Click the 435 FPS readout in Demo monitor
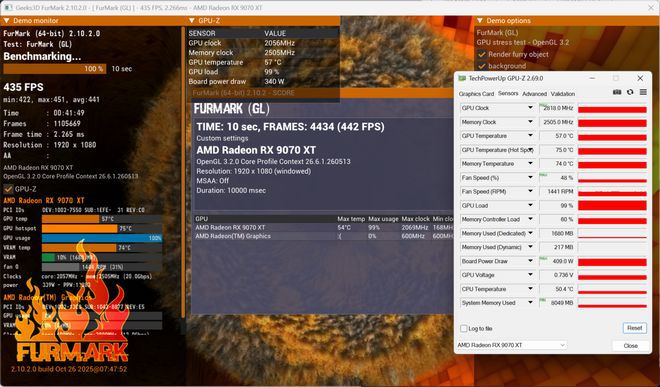The image size is (660, 387). coord(24,87)
